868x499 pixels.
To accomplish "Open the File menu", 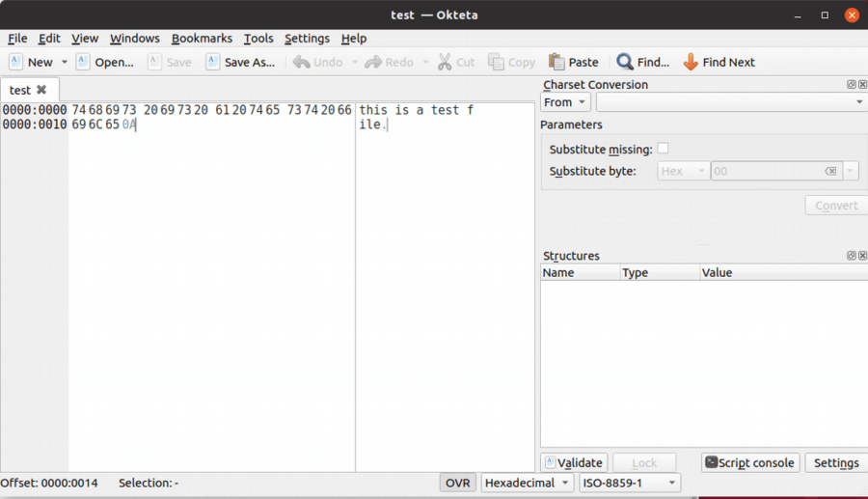I will [17, 39].
